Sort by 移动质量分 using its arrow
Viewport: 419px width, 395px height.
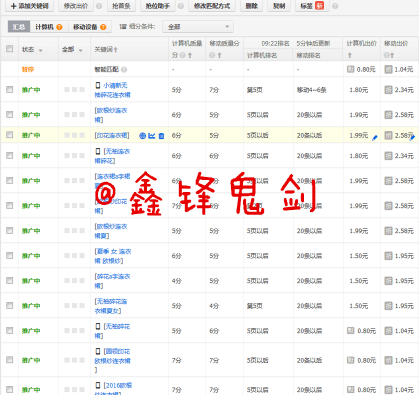219,55
